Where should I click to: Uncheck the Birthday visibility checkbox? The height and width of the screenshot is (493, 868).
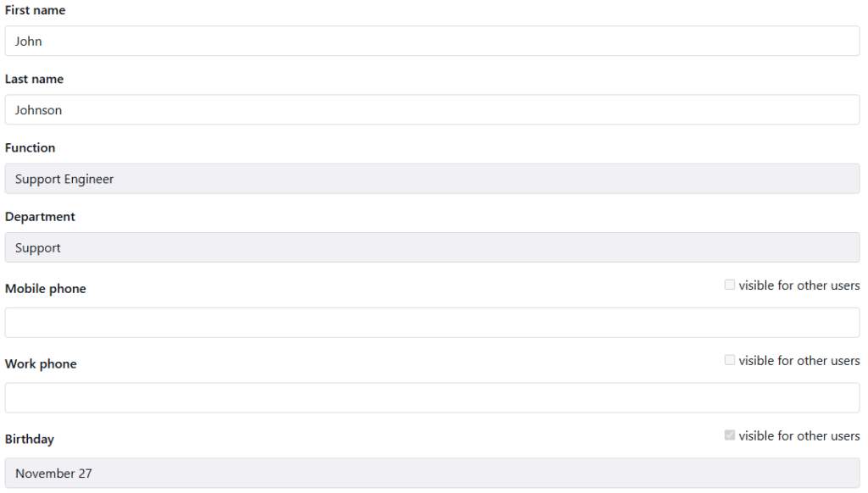[730, 435]
